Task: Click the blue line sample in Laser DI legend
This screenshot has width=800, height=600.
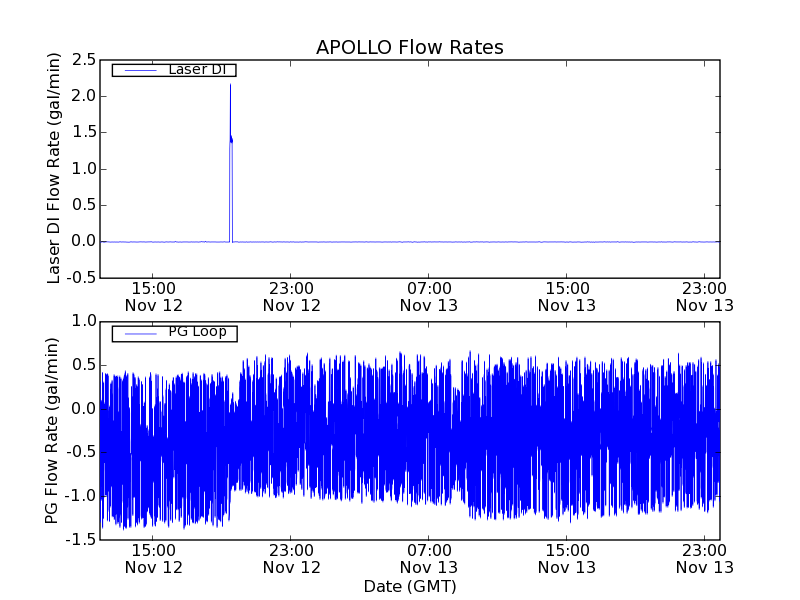Action: point(138,70)
